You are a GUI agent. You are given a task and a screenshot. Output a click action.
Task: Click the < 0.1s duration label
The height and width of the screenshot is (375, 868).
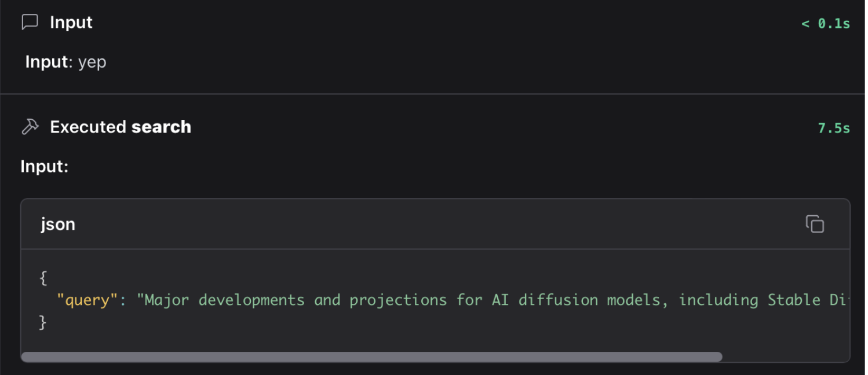pyautogui.click(x=825, y=24)
